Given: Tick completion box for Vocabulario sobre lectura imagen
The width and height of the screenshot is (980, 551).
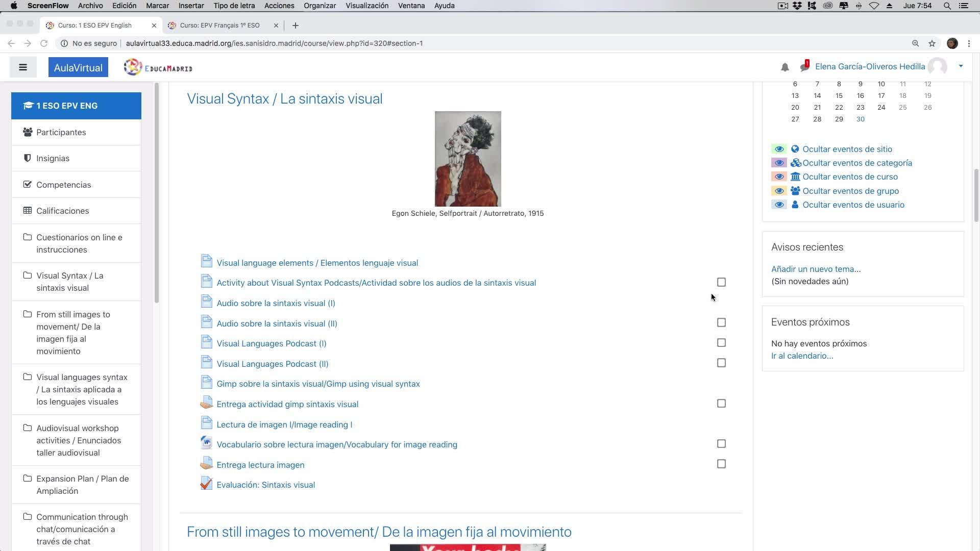Looking at the screenshot, I should point(721,444).
